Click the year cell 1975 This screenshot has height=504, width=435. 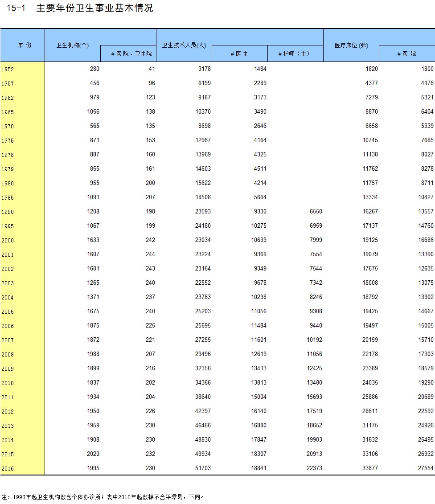click(x=8, y=140)
